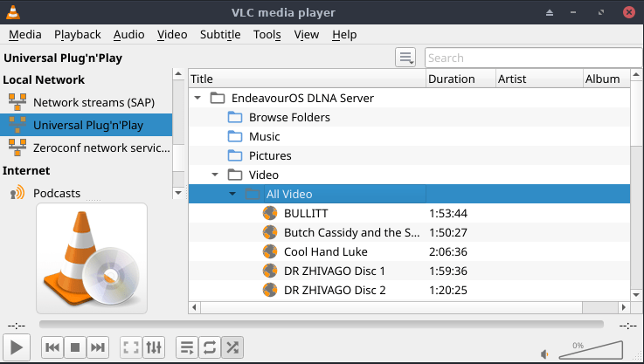Open the Playback menu
The height and width of the screenshot is (364, 644).
click(x=78, y=34)
